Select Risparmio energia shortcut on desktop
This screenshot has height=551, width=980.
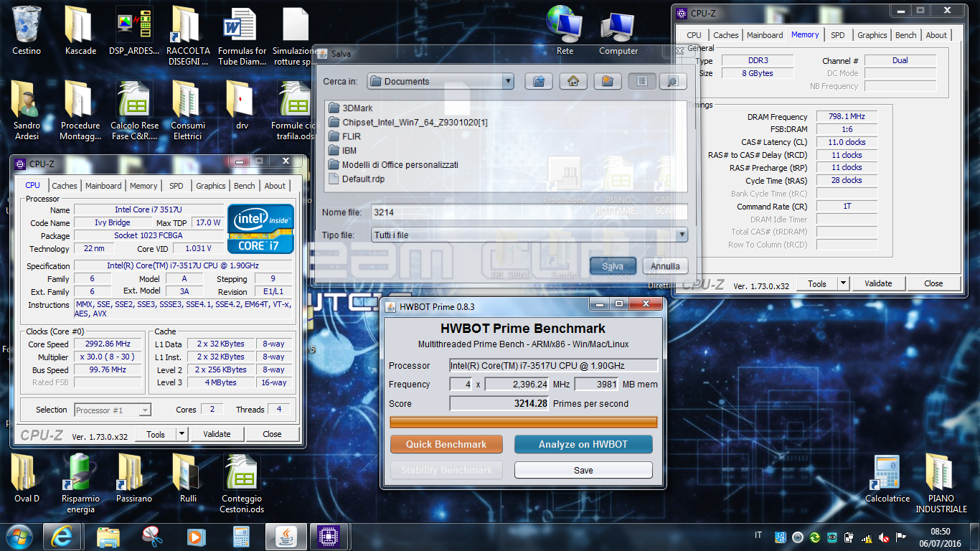pyautogui.click(x=80, y=484)
